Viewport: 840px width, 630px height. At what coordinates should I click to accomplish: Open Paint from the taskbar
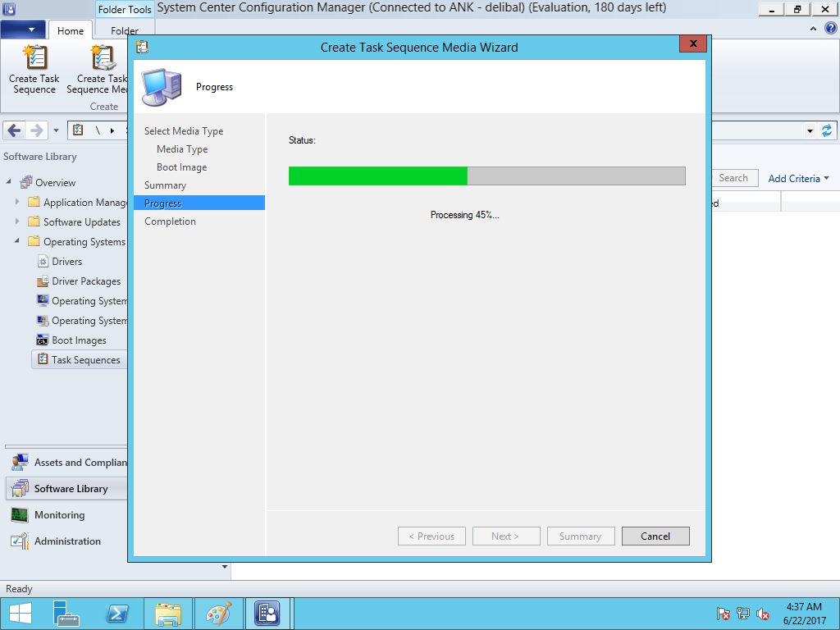pyautogui.click(x=218, y=614)
